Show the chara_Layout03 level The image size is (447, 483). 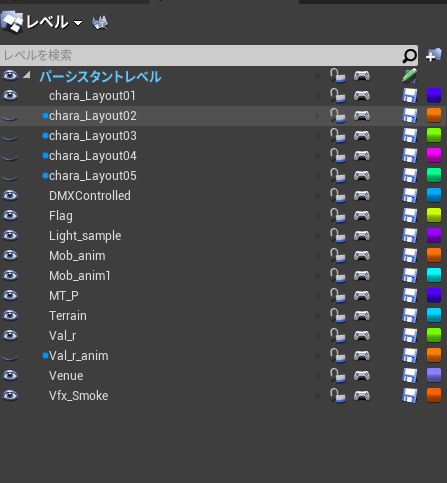(x=10, y=137)
